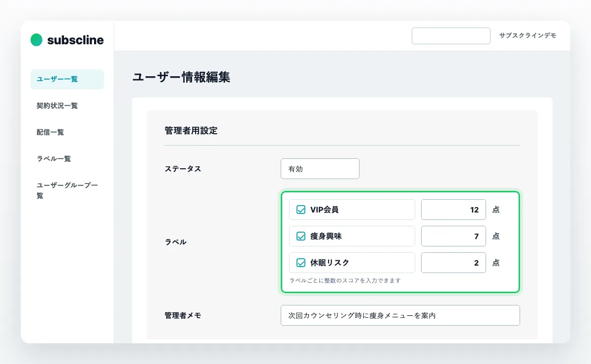Click the ラベル field label
This screenshot has height=364, width=591.
click(x=175, y=242)
